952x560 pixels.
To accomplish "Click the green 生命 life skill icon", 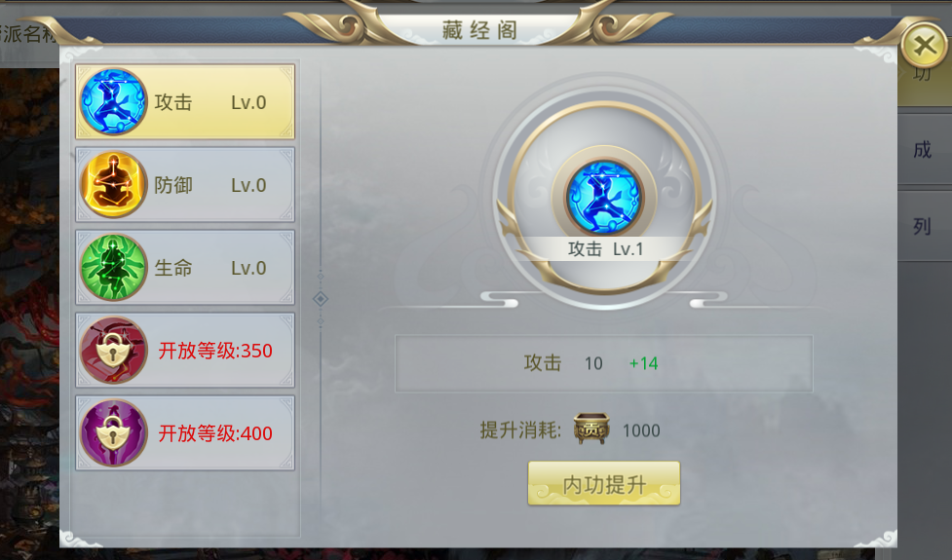I will [x=114, y=267].
